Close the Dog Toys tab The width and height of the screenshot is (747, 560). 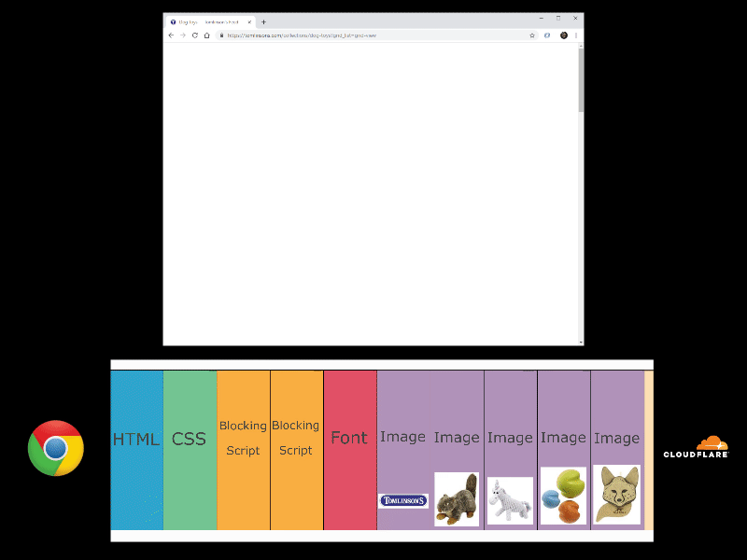pyautogui.click(x=249, y=21)
